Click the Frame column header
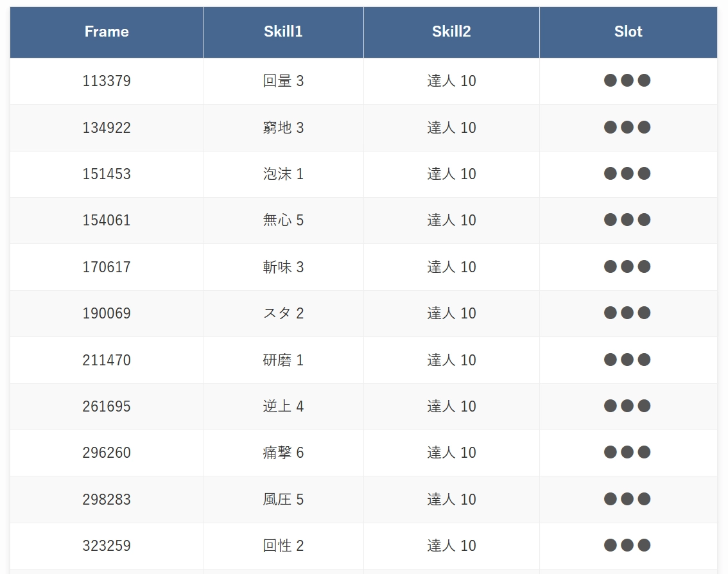This screenshot has width=728, height=574. pyautogui.click(x=107, y=32)
